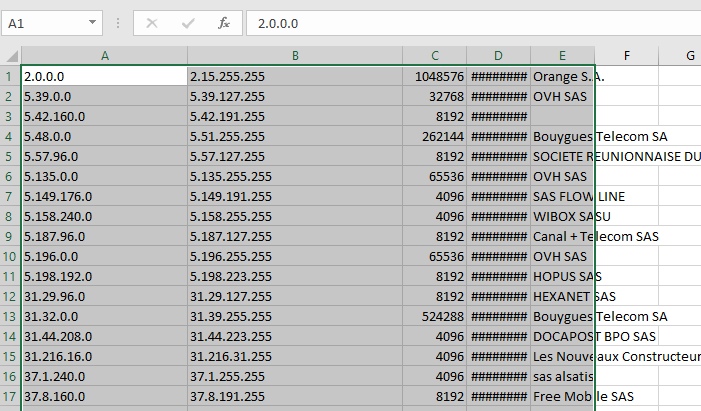Click cell containing 31.216.16.0
The width and height of the screenshot is (701, 411).
[x=105, y=356]
